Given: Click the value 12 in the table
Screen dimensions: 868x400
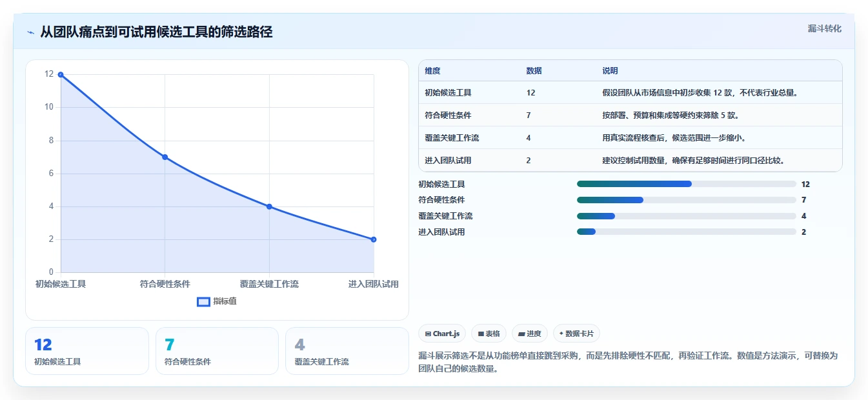Looking at the screenshot, I should pyautogui.click(x=530, y=93).
